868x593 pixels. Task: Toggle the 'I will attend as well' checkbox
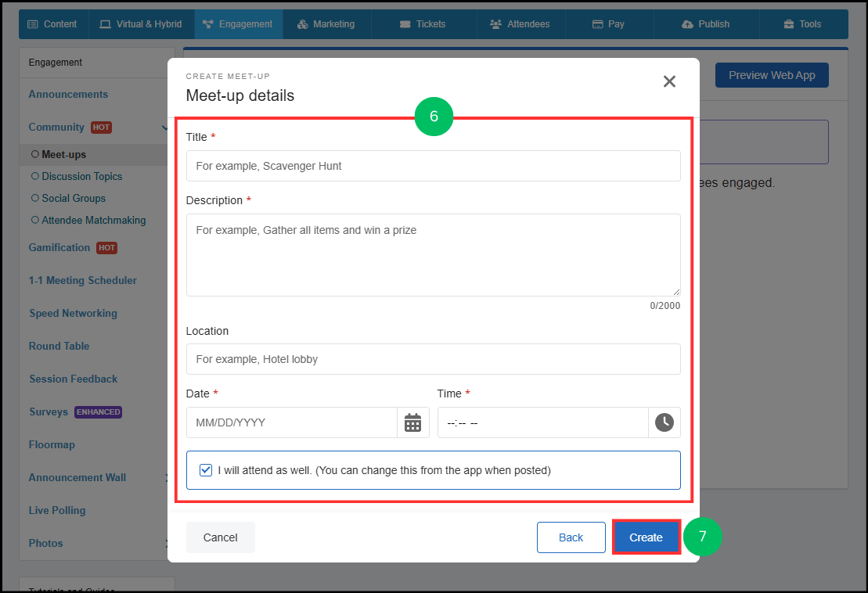click(x=206, y=470)
